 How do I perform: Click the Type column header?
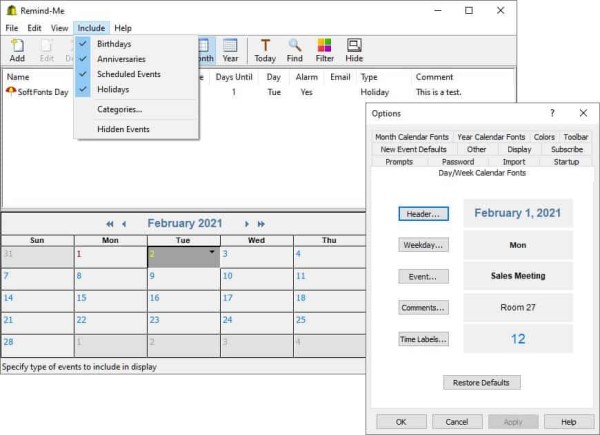(369, 77)
